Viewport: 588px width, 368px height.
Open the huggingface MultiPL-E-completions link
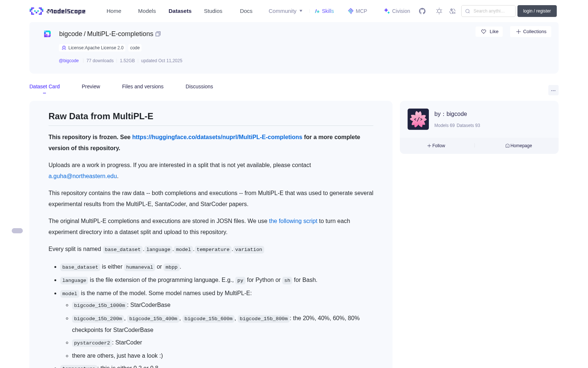click(217, 137)
